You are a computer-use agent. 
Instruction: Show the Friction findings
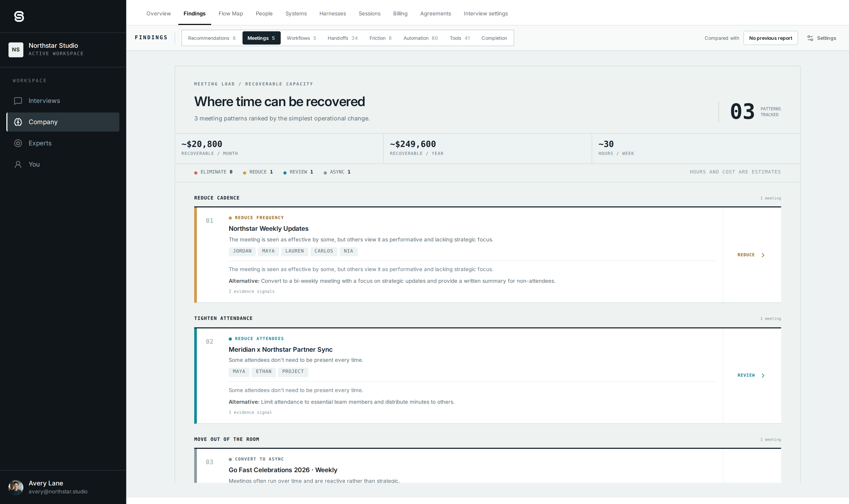[x=380, y=38]
